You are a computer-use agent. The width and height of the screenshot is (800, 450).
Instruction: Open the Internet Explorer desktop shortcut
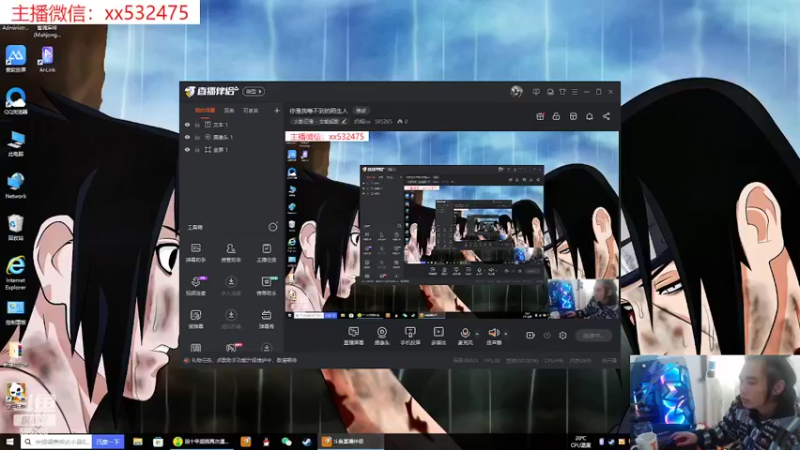16,273
